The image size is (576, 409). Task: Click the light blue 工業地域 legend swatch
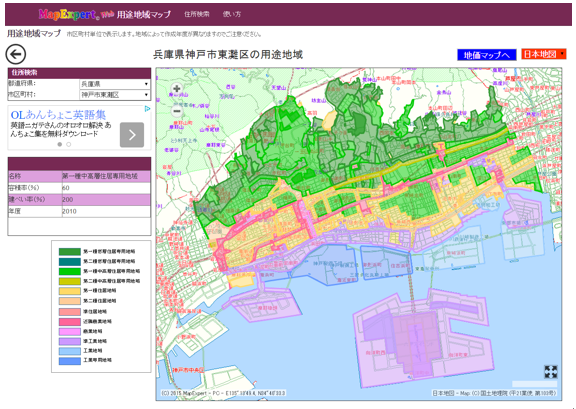70,351
